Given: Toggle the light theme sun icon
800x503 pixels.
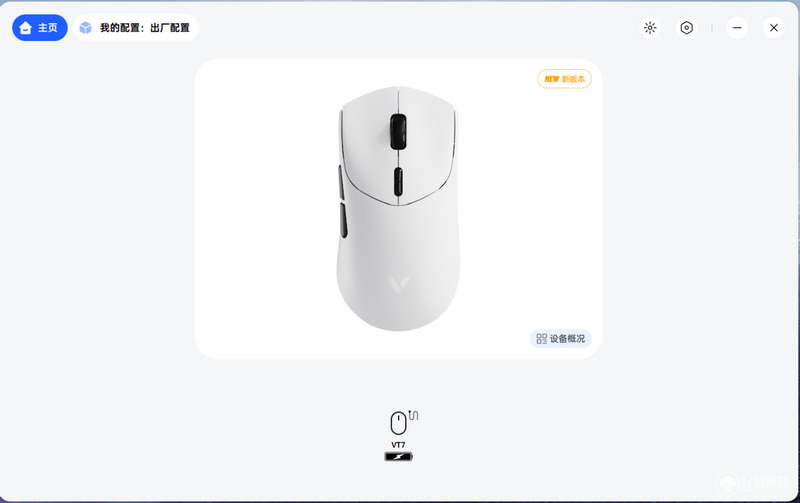Looking at the screenshot, I should tap(649, 28).
